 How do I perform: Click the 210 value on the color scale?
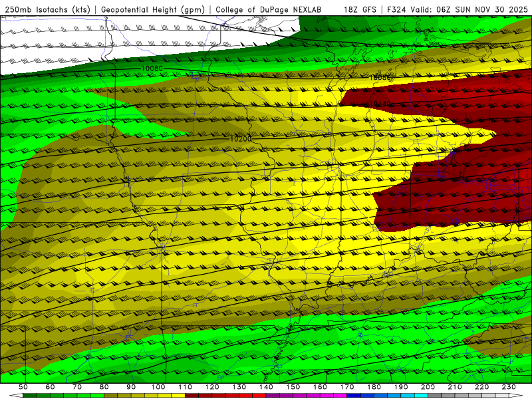tap(455, 387)
